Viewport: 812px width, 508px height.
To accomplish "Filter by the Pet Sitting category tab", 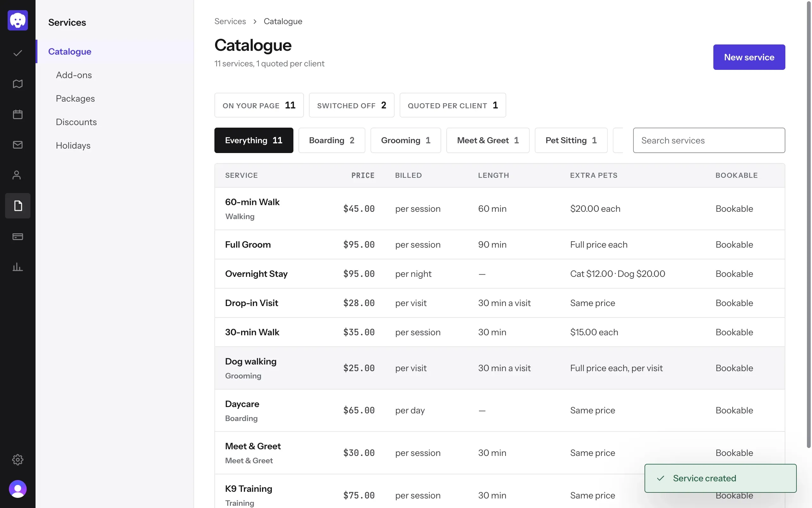I will tap(571, 140).
